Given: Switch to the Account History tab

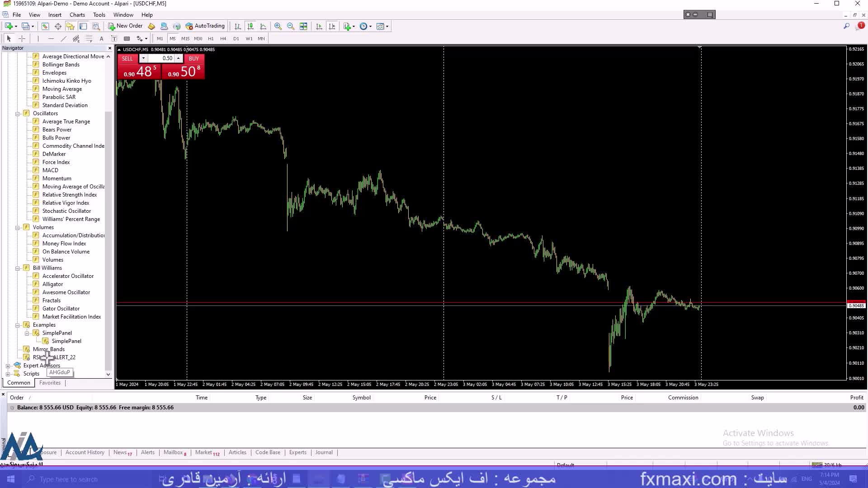Looking at the screenshot, I should point(85,452).
